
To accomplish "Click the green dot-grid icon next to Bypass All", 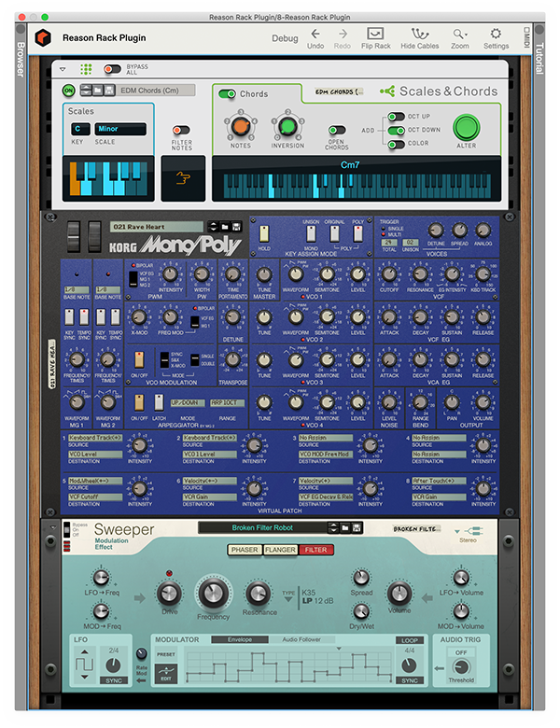I will [x=86, y=69].
